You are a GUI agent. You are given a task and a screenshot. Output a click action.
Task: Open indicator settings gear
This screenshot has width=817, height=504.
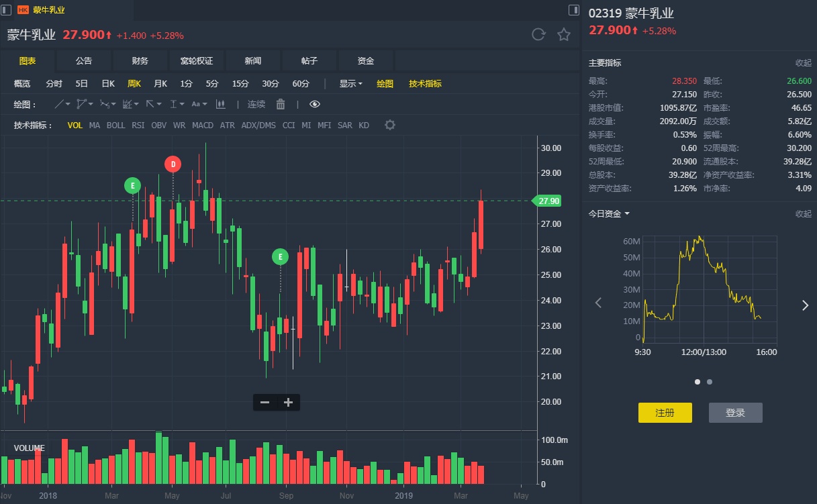[x=389, y=125]
